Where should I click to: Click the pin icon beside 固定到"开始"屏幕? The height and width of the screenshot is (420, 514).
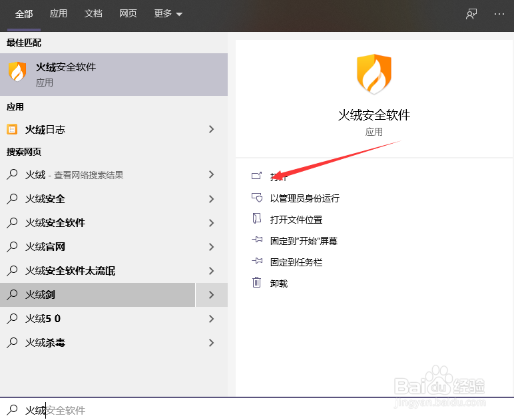click(257, 240)
